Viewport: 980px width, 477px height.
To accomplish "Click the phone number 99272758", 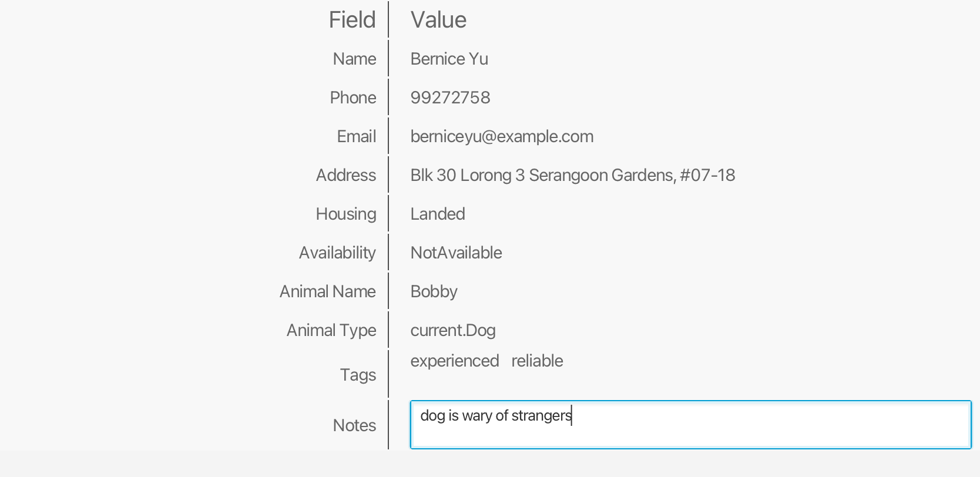I will pyautogui.click(x=450, y=98).
